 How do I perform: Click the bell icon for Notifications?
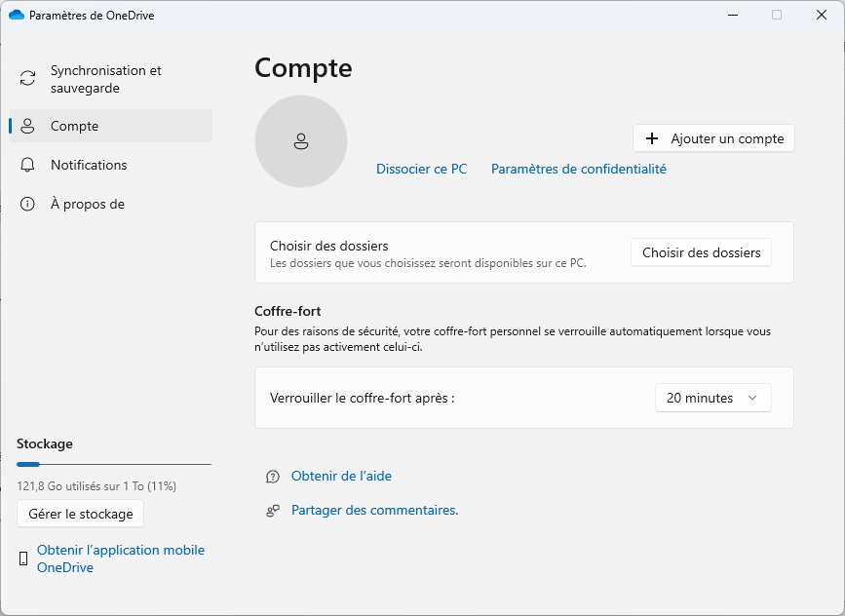click(27, 165)
